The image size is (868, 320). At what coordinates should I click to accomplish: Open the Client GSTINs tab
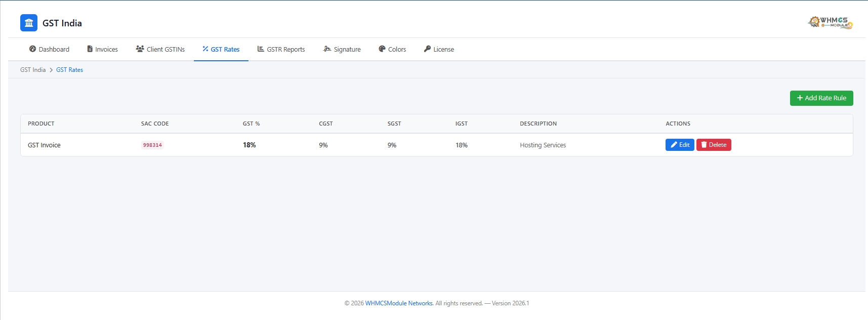(160, 49)
